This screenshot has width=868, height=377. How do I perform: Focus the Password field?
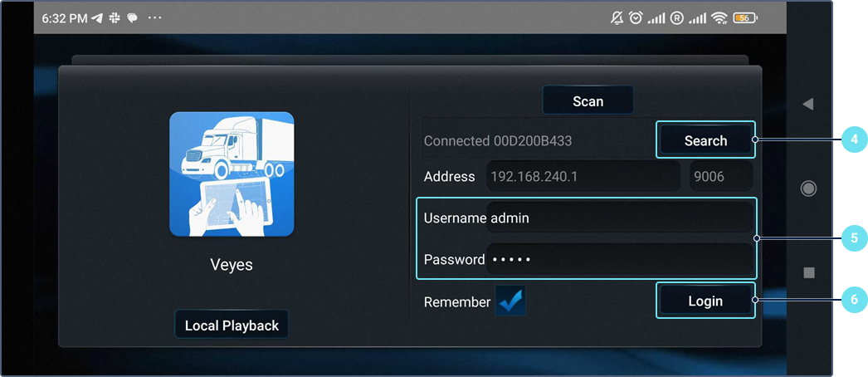pos(619,259)
